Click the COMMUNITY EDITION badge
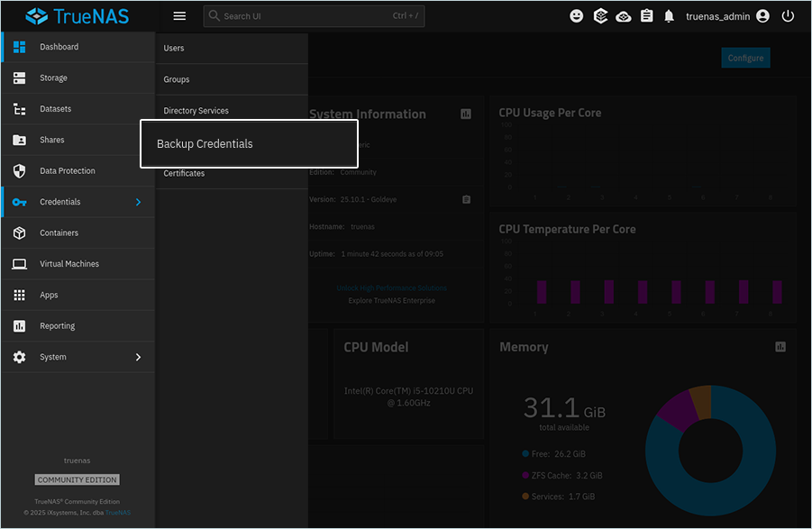The image size is (812, 529). (x=78, y=479)
